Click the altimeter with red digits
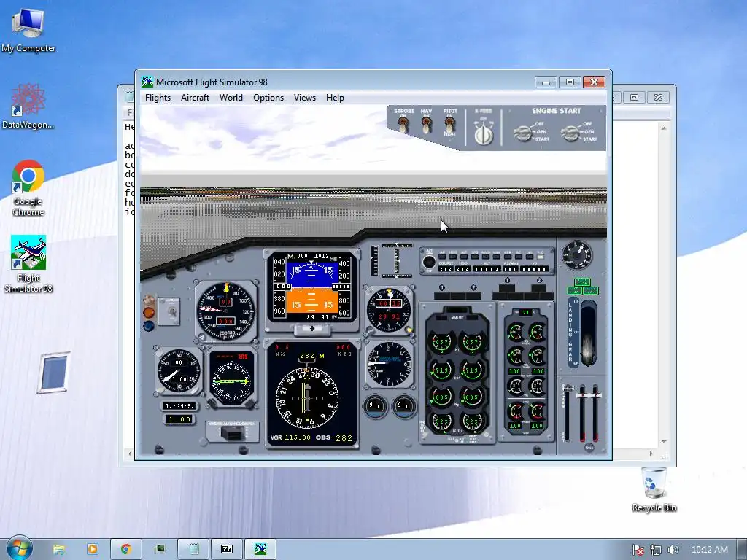 point(390,309)
